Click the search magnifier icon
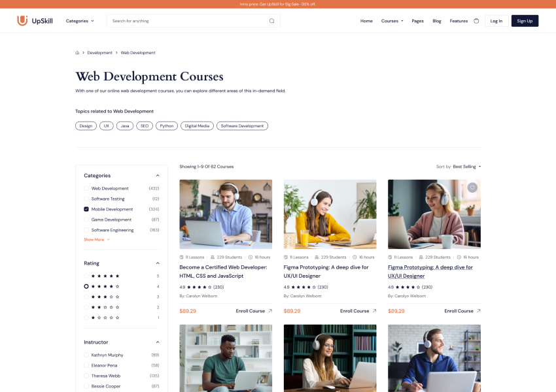The width and height of the screenshot is (556, 392). point(272,21)
